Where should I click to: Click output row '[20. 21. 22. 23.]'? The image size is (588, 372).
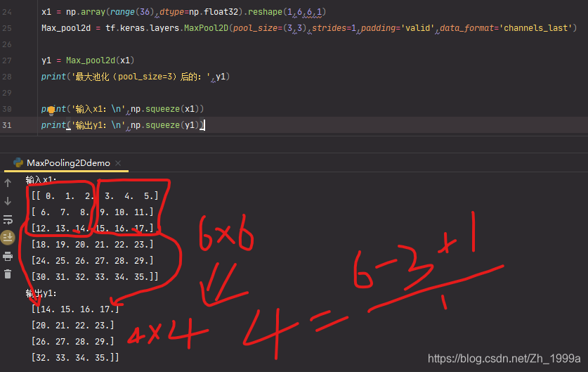point(73,325)
